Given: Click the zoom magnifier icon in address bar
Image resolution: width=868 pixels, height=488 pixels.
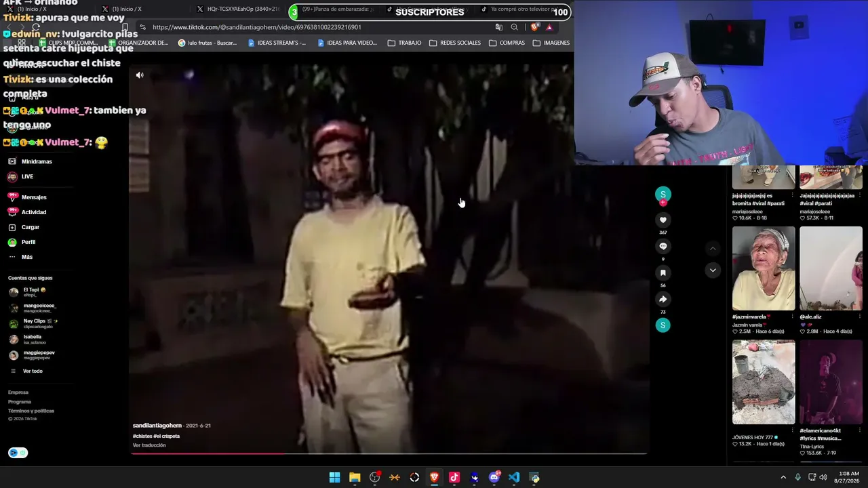Looking at the screenshot, I should point(515,27).
